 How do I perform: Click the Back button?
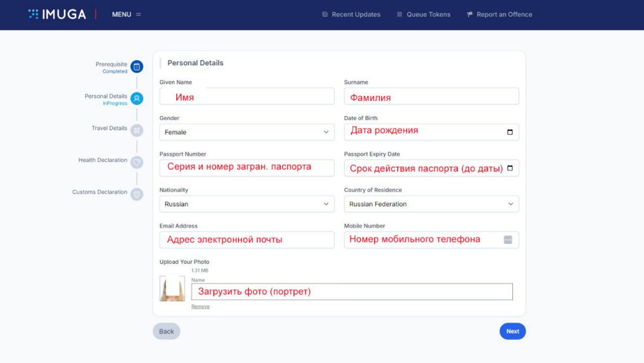166,331
